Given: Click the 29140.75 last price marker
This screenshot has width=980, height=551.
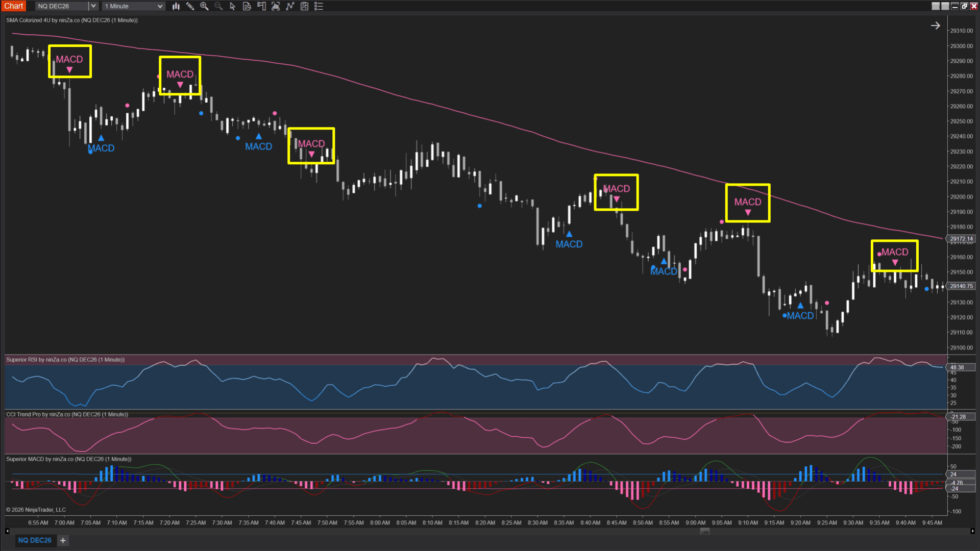Looking at the screenshot, I should [x=961, y=286].
